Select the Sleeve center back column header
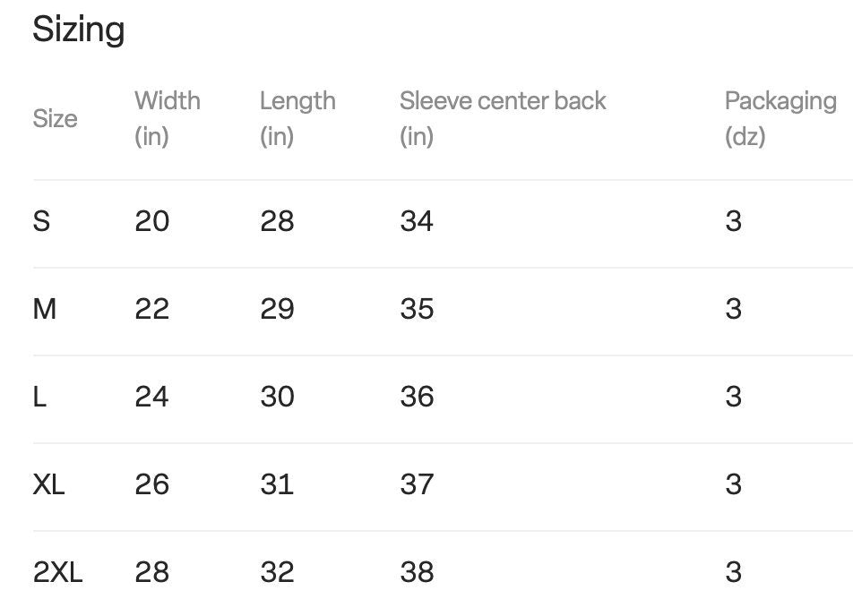This screenshot has width=853, height=616. pos(503,118)
